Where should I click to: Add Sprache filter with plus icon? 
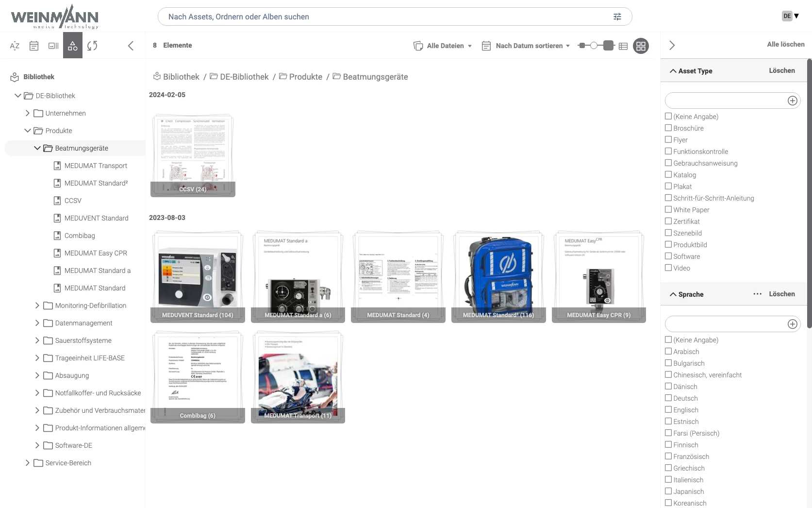pyautogui.click(x=793, y=324)
